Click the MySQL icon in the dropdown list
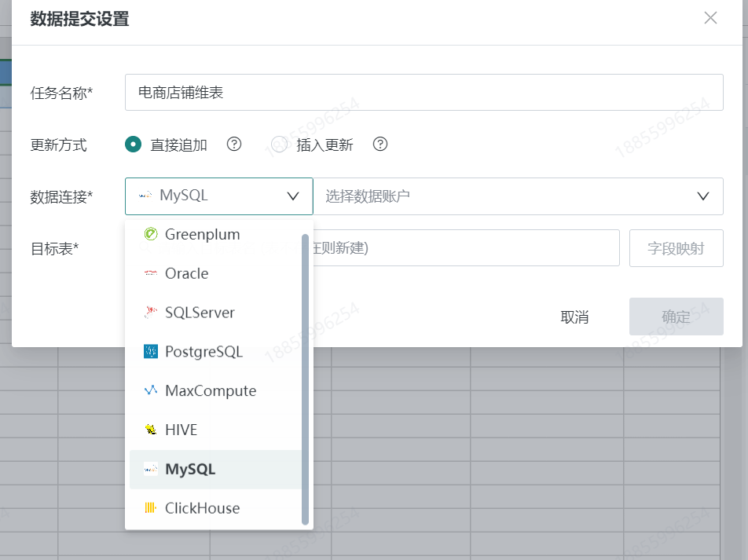Viewport: 748px width, 560px height. [x=151, y=470]
